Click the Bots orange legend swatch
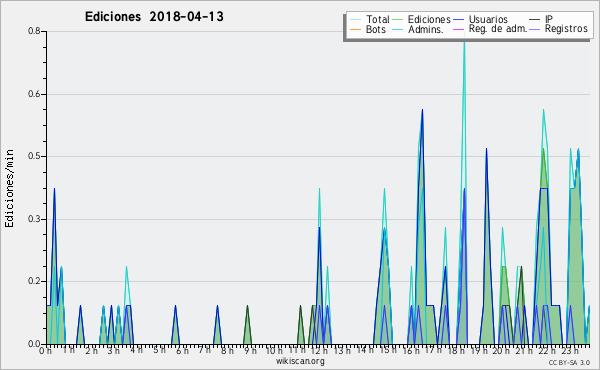Screen dimensions: 600x370 [355, 29]
